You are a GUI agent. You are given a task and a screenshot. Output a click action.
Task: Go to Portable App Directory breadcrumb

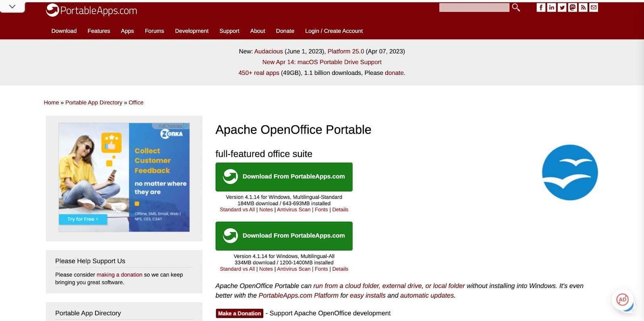pyautogui.click(x=94, y=103)
